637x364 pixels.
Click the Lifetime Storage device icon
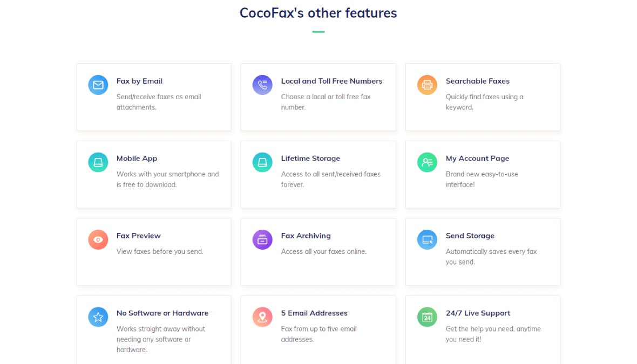pyautogui.click(x=262, y=162)
